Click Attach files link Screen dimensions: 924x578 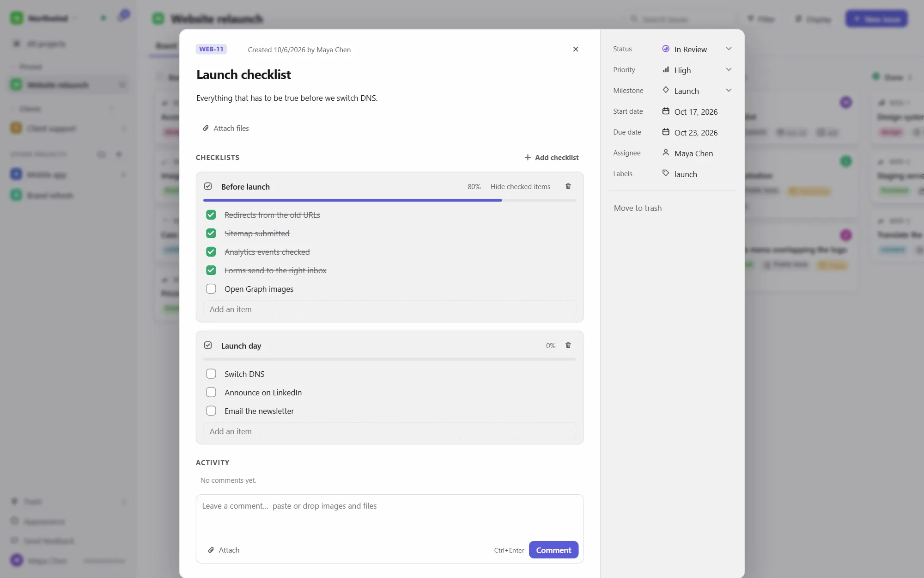click(x=226, y=129)
